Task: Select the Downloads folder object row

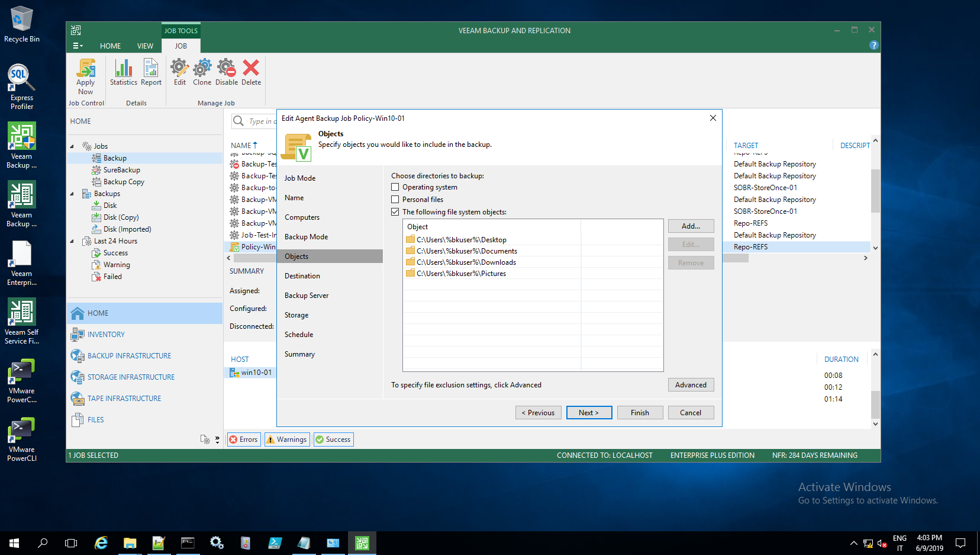Action: tap(533, 262)
